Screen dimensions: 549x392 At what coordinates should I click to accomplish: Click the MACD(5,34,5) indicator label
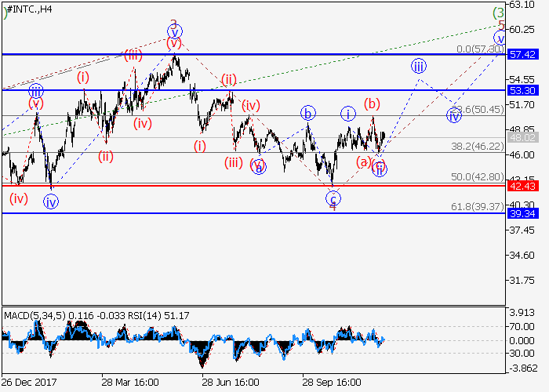(x=37, y=315)
